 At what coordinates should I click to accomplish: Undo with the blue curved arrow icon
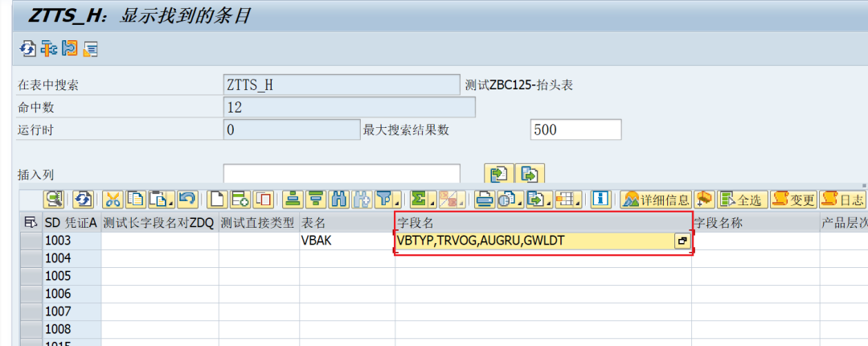[187, 200]
